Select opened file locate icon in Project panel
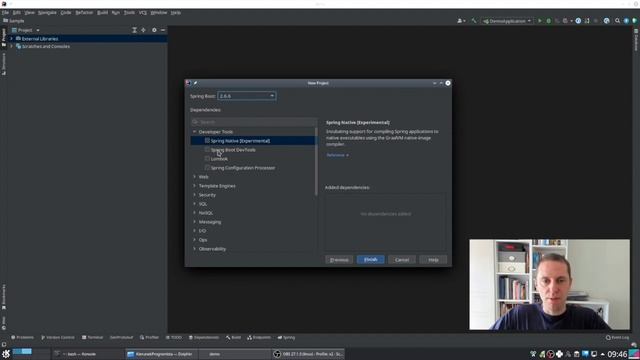The height and width of the screenshot is (360, 640). [x=143, y=30]
